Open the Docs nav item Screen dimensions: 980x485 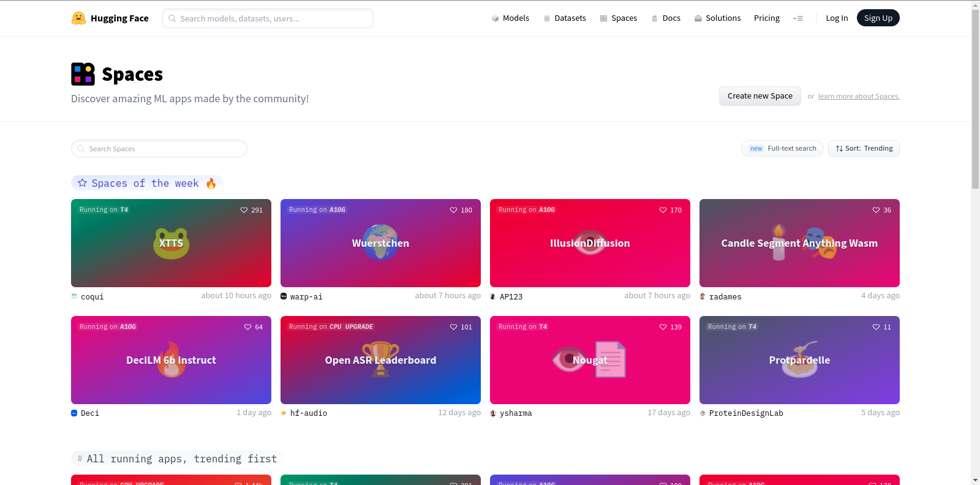(x=666, y=18)
